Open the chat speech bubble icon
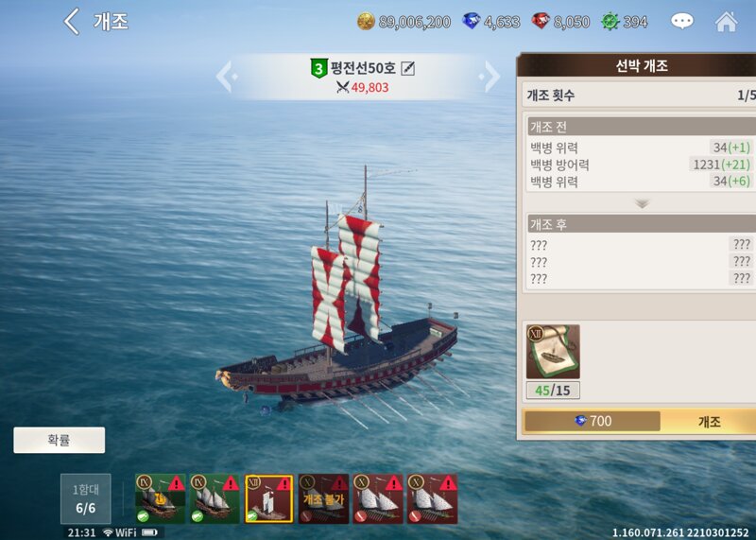The image size is (756, 540). pos(681,21)
